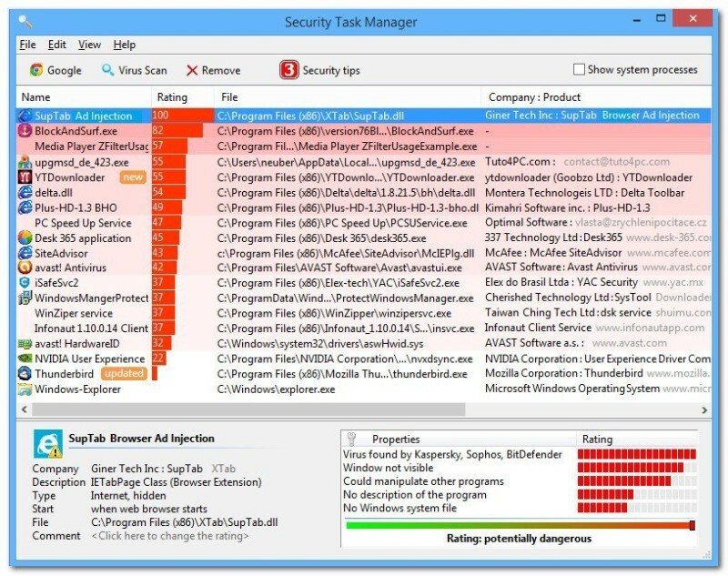This screenshot has width=728, height=576.
Task: Open the File menu
Action: pos(26,44)
